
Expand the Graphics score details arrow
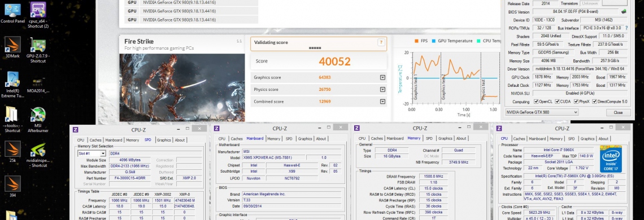383,78
